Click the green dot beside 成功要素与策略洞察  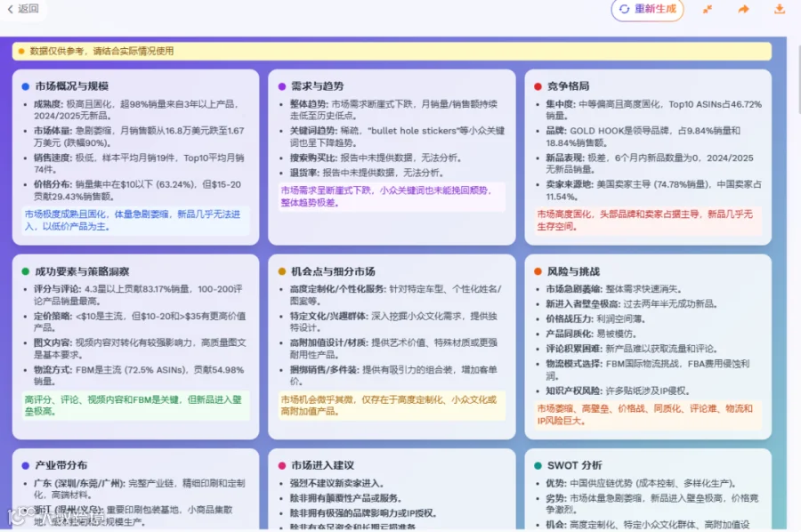26,271
